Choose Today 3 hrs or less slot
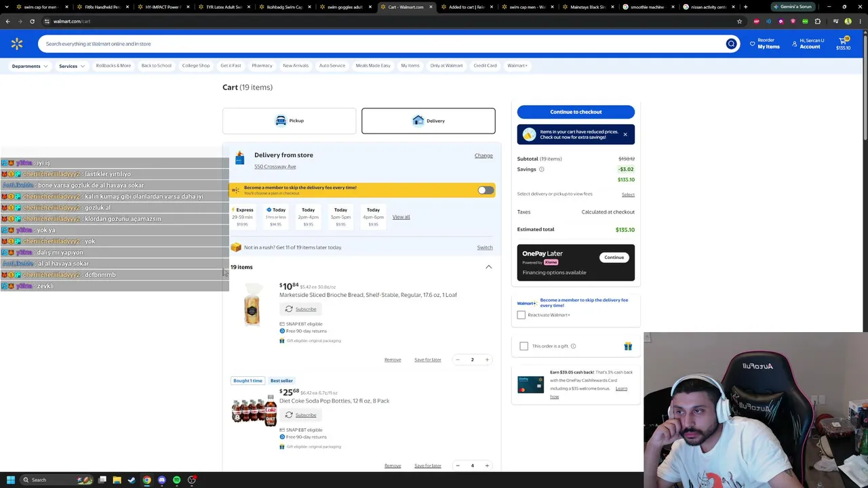The width and height of the screenshot is (868, 488). [275, 217]
